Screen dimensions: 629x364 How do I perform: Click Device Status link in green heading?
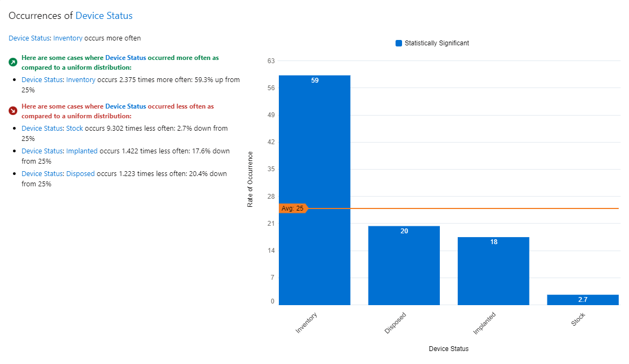(x=125, y=57)
